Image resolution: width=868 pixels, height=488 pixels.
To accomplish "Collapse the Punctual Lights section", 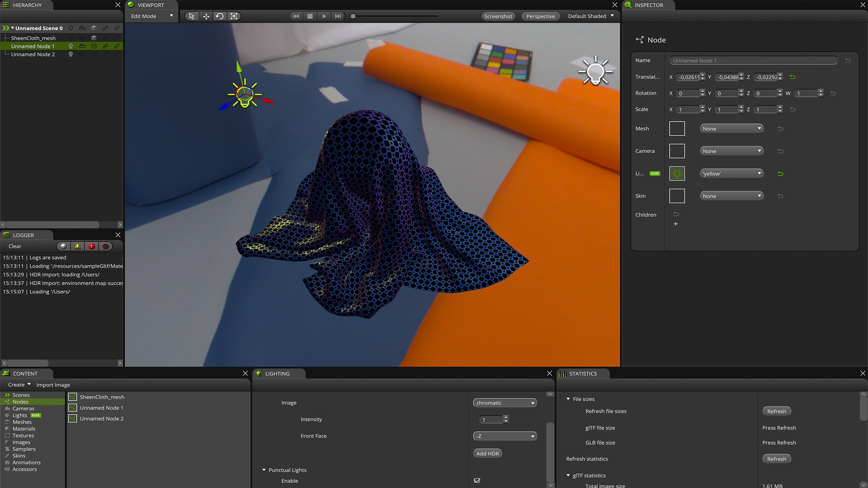I will tap(264, 470).
